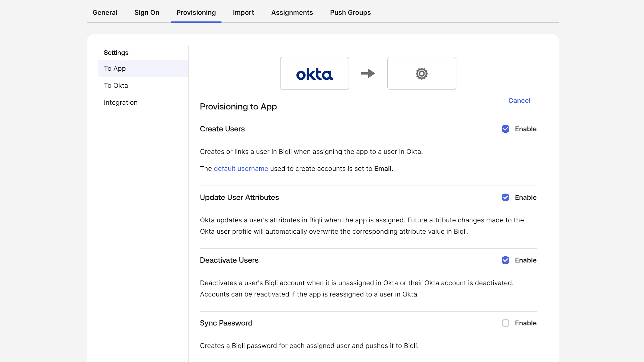Cancel editing provisioning settings
Image resolution: width=644 pixels, height=362 pixels.
pos(519,100)
